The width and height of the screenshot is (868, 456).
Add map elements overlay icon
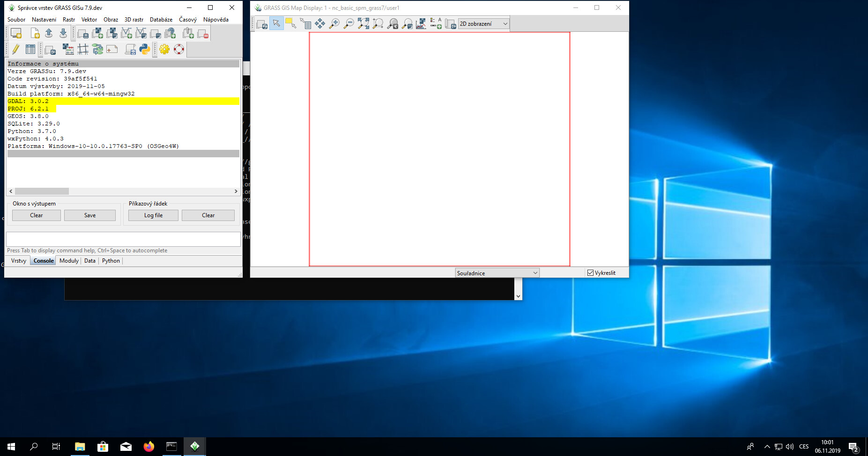(x=436, y=23)
